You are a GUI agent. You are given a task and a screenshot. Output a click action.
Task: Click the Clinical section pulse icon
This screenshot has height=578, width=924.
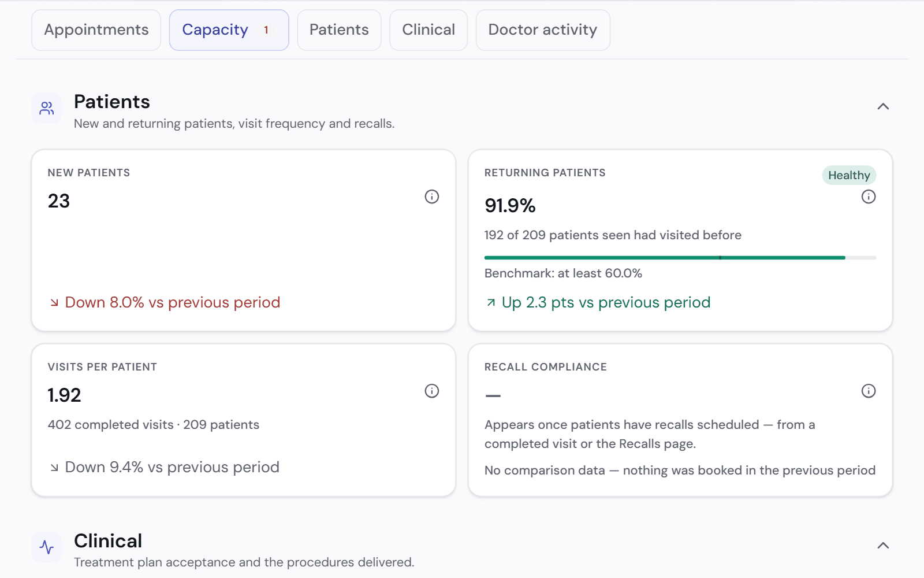[x=47, y=547]
